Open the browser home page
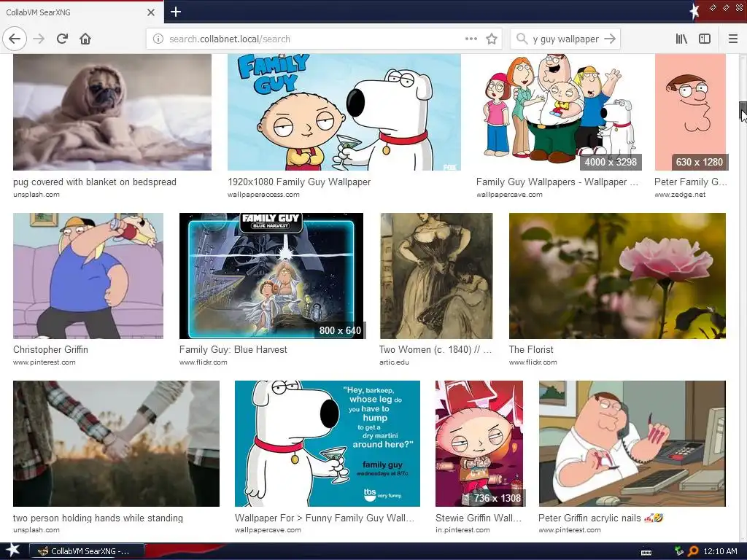Viewport: 747px width, 560px height. pos(85,39)
